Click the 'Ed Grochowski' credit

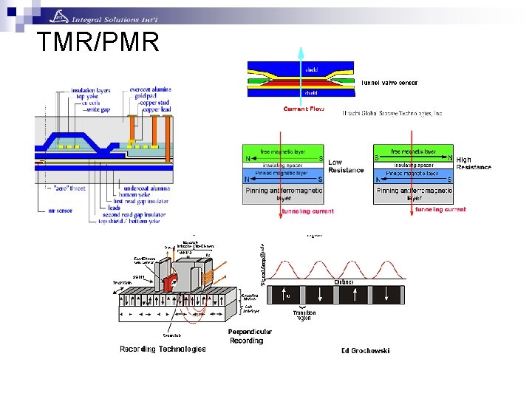pyautogui.click(x=366, y=351)
